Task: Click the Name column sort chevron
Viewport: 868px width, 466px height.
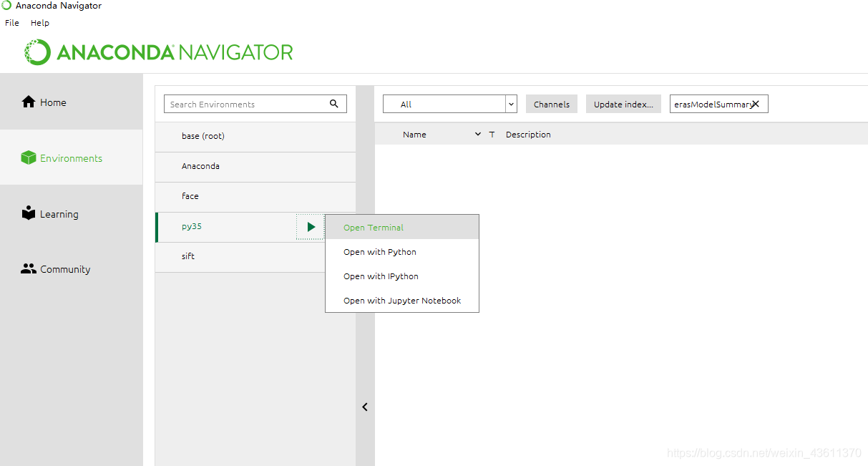Action: (x=478, y=135)
